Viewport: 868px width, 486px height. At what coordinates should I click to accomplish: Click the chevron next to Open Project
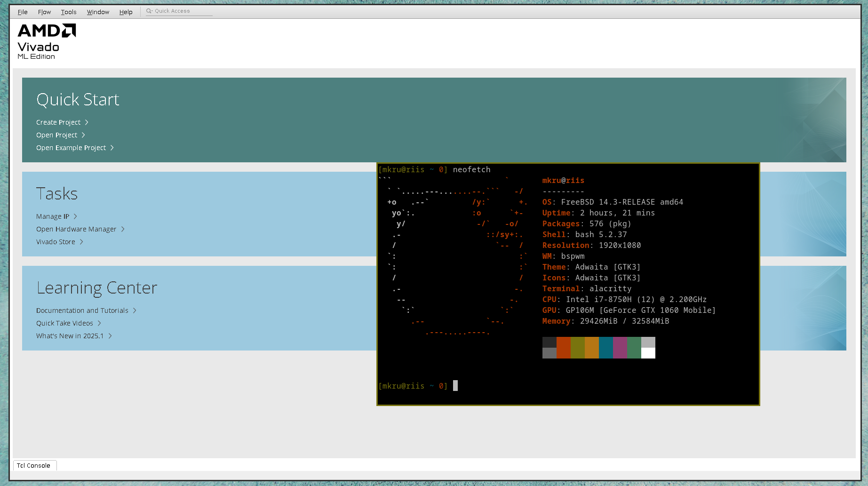pyautogui.click(x=83, y=135)
